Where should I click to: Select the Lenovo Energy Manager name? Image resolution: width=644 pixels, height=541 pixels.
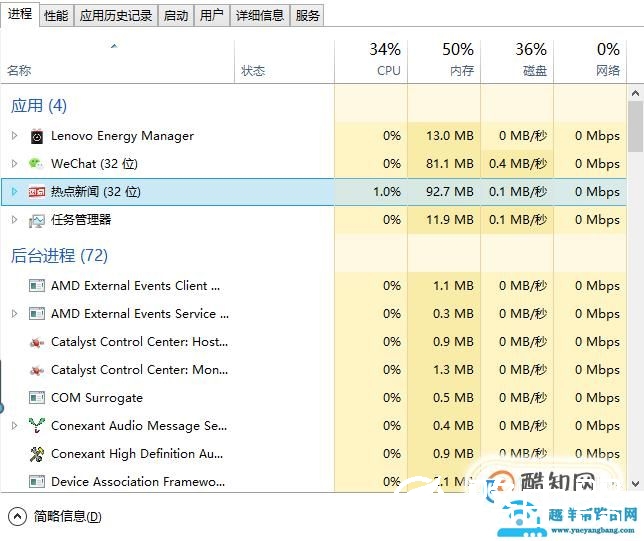click(122, 136)
